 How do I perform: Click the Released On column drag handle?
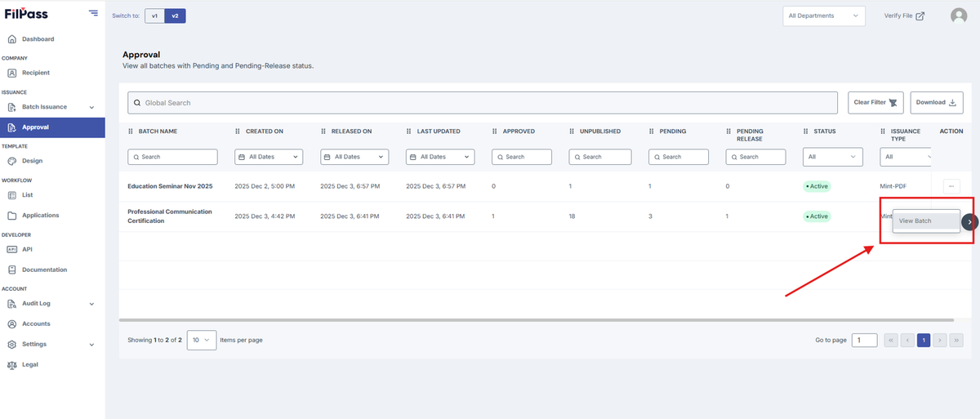[x=323, y=131]
